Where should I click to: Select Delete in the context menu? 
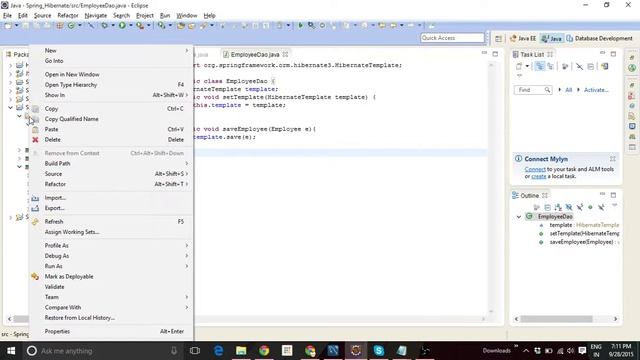(x=111, y=140)
